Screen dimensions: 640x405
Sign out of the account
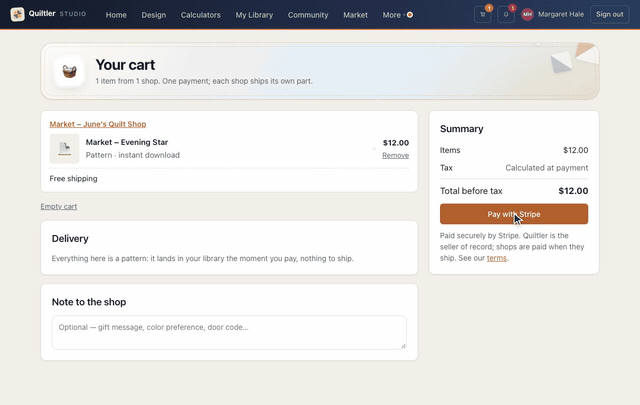point(609,14)
